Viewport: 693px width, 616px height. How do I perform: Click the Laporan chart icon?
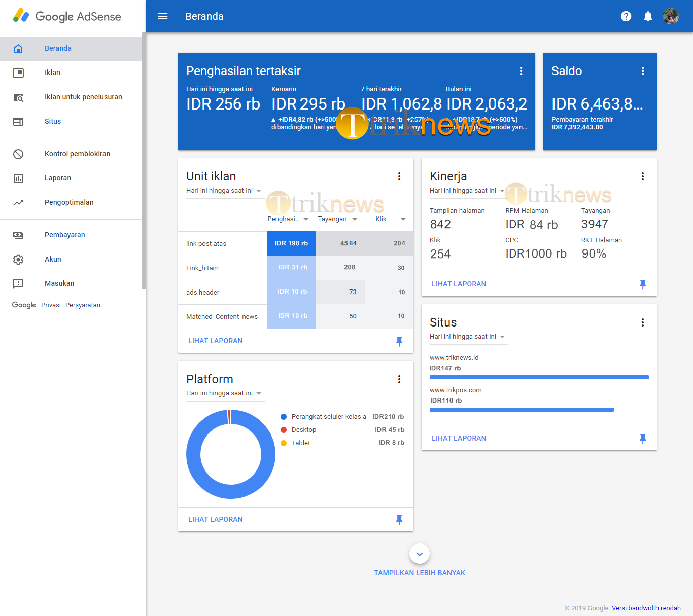tap(18, 178)
